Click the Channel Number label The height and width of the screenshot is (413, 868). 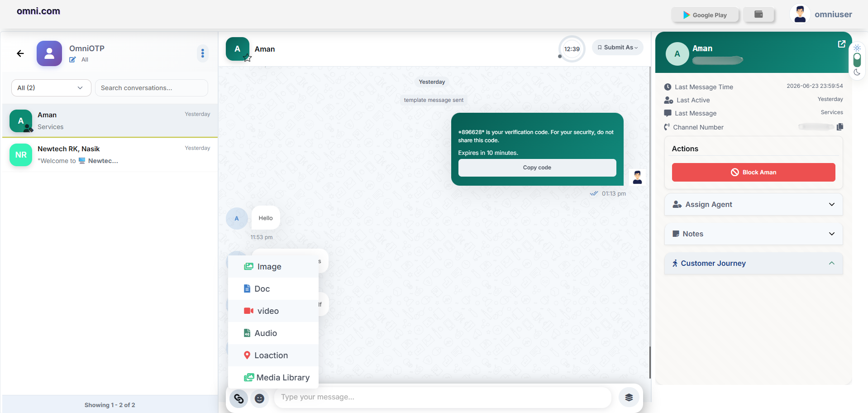coord(698,127)
